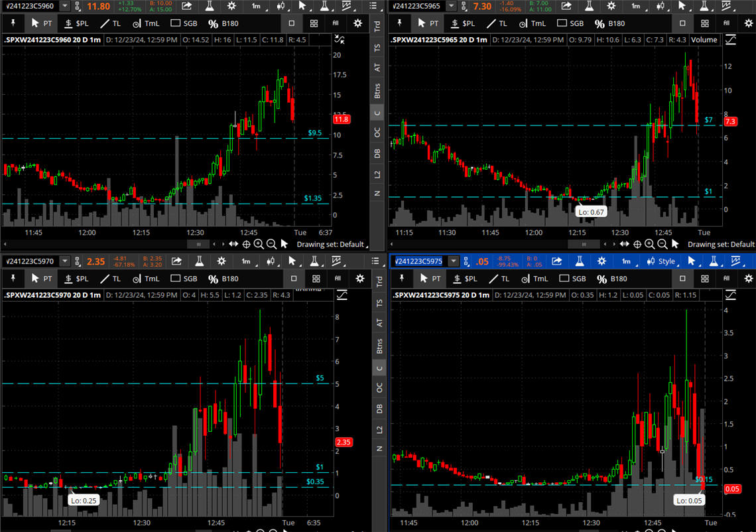Image resolution: width=756 pixels, height=532 pixels.
Task: Click zoom out magnifier below the C5965 chart
Action: [x=662, y=244]
